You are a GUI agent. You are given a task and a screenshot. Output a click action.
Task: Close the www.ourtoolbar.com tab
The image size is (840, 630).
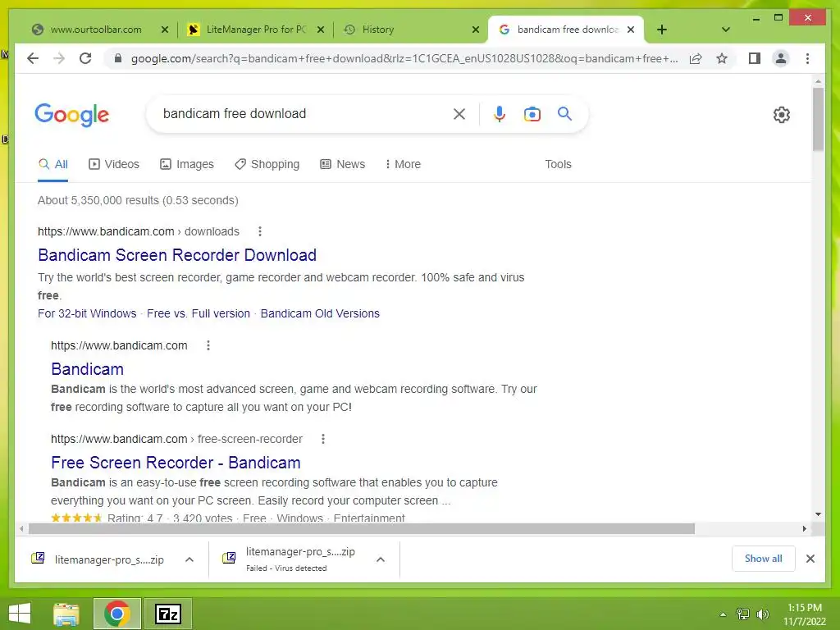(164, 30)
